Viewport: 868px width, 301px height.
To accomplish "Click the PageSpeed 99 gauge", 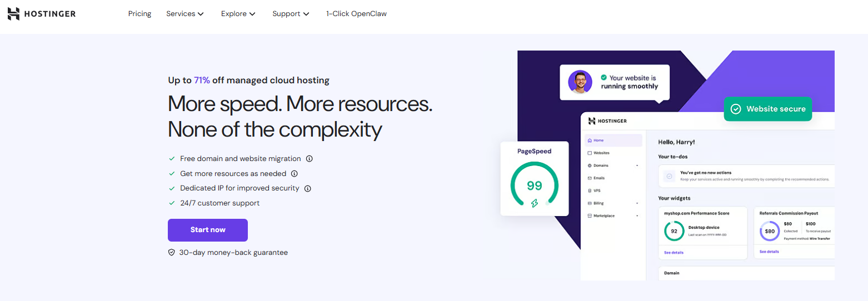I will [x=535, y=186].
